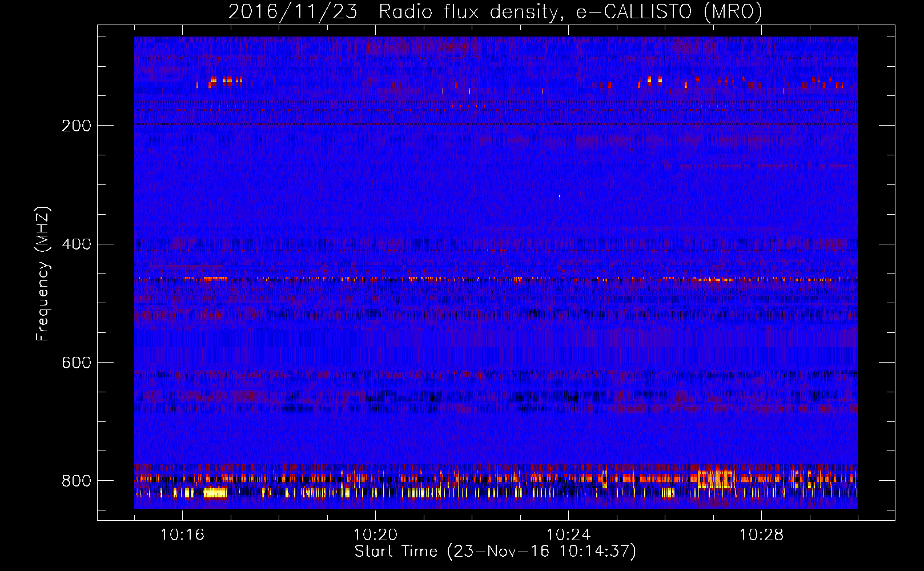924x571 pixels.
Task: Click the 10:28 time tick label
Action: click(761, 535)
